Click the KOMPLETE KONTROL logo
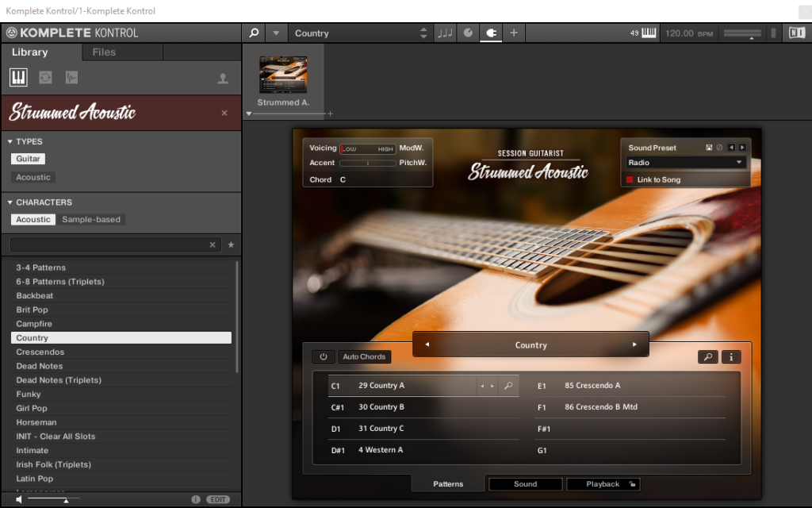This screenshot has height=508, width=812. 72,33
